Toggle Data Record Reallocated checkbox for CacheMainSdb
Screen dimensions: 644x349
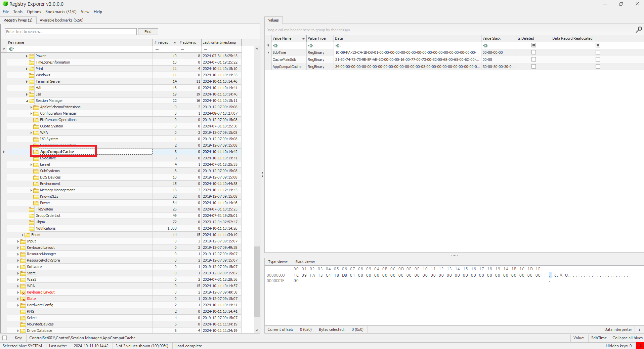[598, 60]
